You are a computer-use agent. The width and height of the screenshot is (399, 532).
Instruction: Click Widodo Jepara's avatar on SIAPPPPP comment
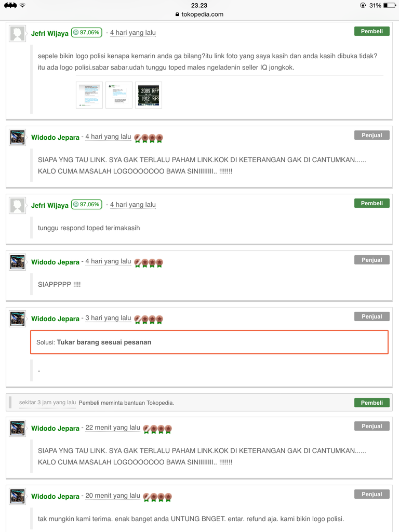coord(17,262)
